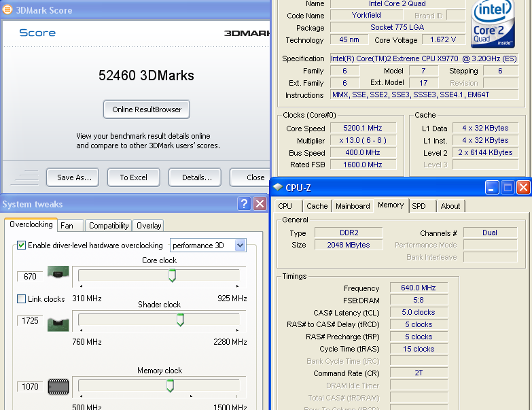Click the Rated FSB value 1600.0 MHz
This screenshot has height=410, width=532.
363,165
